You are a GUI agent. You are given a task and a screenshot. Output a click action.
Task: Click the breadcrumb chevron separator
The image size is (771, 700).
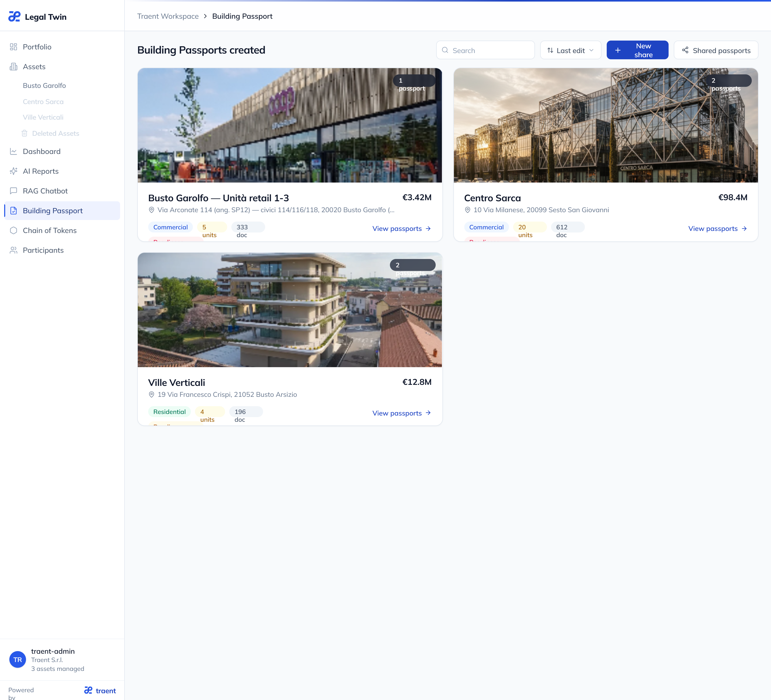click(205, 16)
